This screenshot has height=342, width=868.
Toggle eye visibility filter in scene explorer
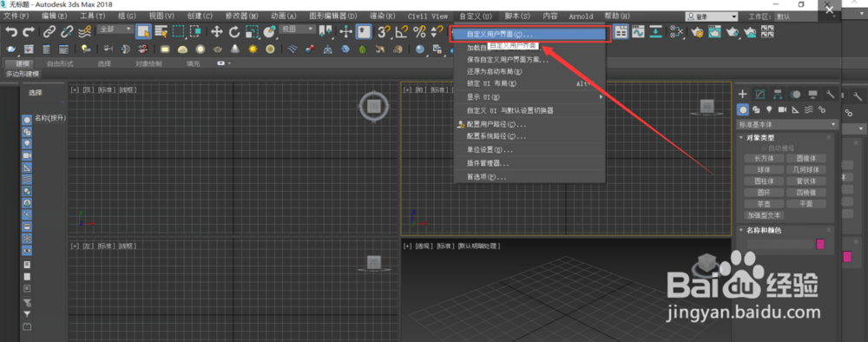(27, 251)
